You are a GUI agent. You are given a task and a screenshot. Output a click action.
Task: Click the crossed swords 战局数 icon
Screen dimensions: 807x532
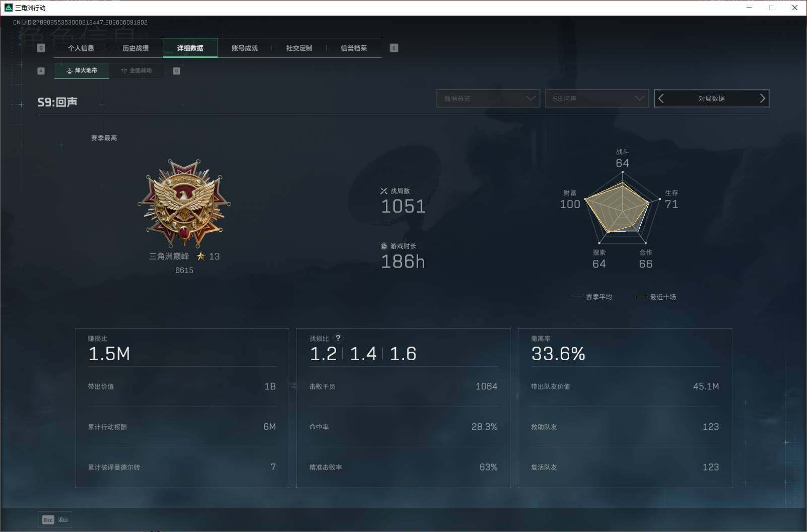[384, 191]
